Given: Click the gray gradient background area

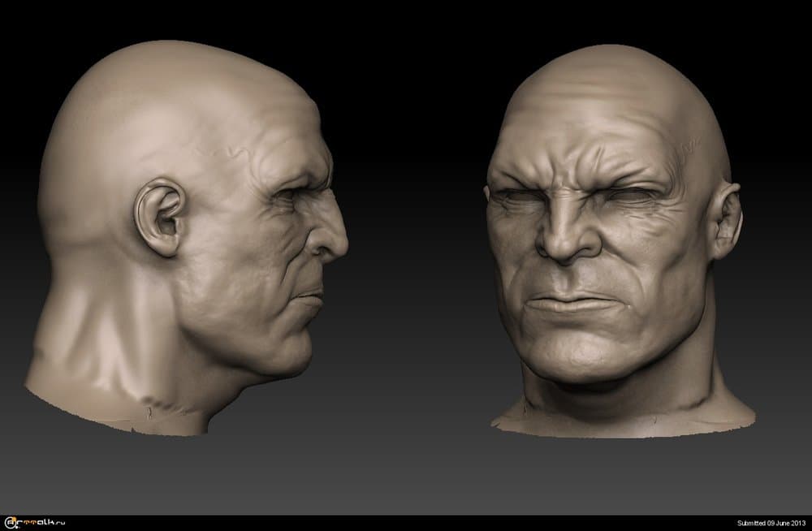Looking at the screenshot, I should tap(406, 471).
